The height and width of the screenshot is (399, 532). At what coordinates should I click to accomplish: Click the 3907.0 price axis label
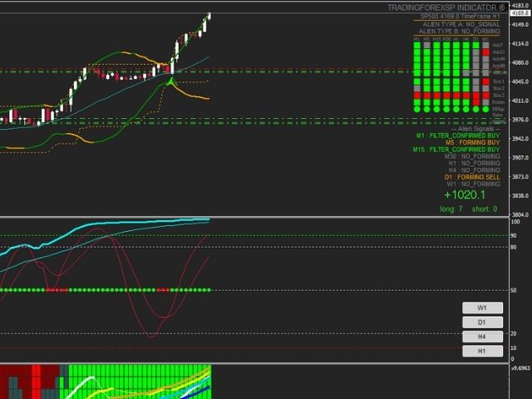pyautogui.click(x=520, y=158)
